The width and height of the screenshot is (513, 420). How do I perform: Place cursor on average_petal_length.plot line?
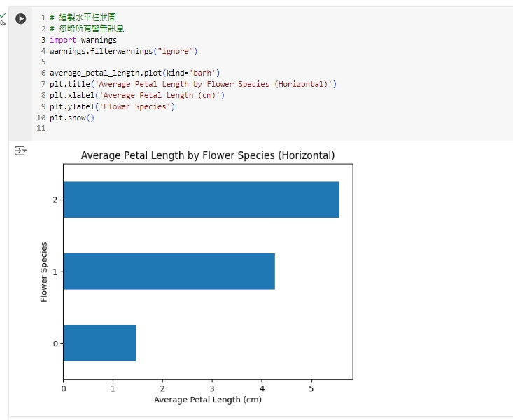tap(134, 73)
